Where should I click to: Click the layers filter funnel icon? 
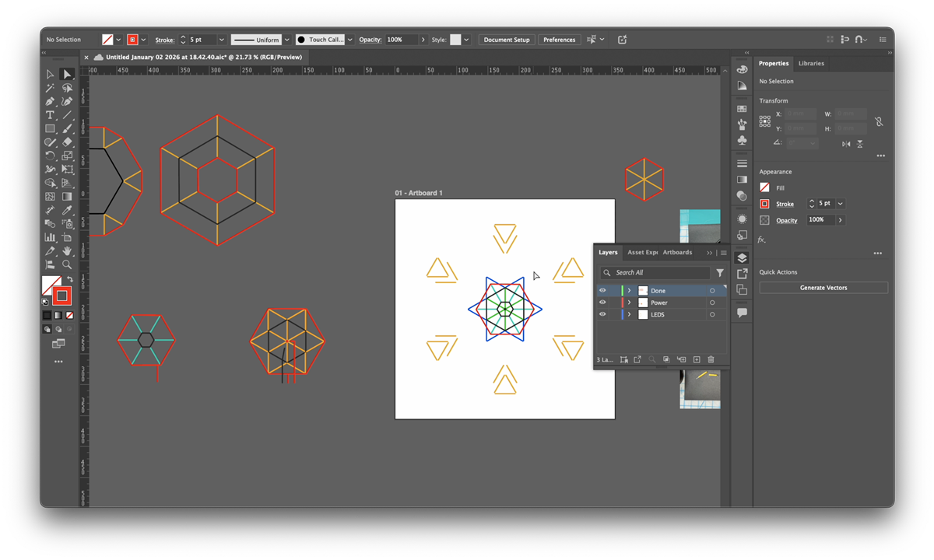tap(720, 273)
